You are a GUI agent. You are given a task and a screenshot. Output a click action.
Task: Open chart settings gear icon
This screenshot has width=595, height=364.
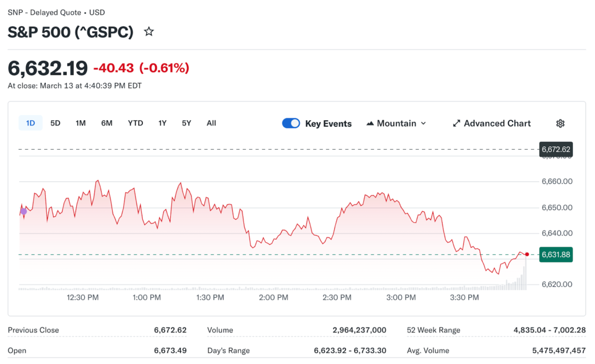click(560, 123)
